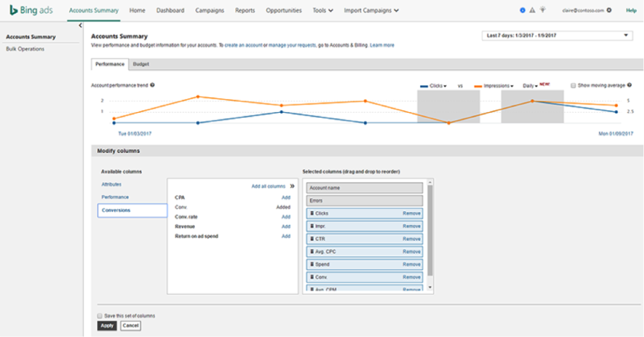Click selected columns scroll down arrow
The height and width of the screenshot is (337, 644).
click(x=430, y=288)
